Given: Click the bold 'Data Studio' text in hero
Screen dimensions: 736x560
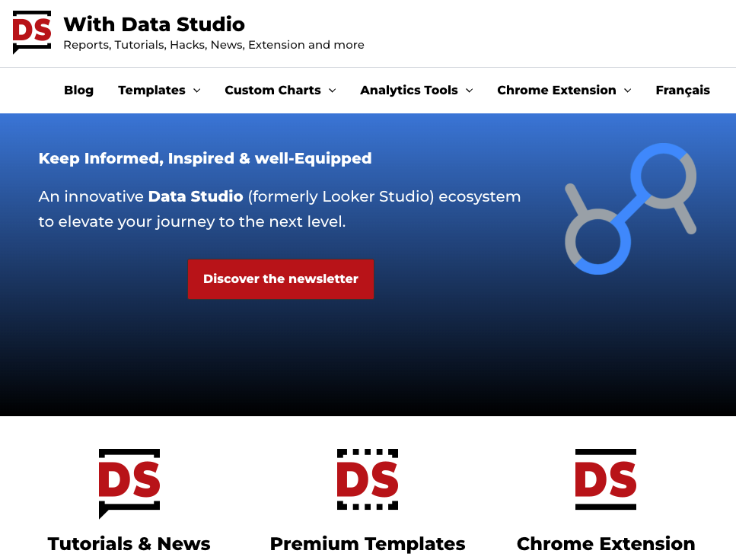Looking at the screenshot, I should pos(196,196).
